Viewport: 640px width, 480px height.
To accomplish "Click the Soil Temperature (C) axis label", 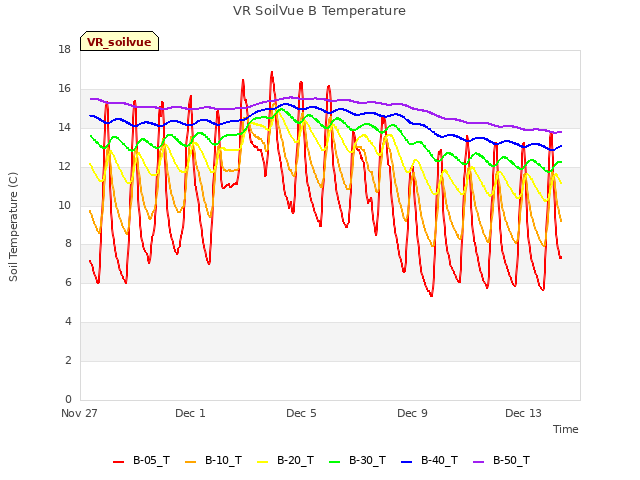I will pos(13,227).
